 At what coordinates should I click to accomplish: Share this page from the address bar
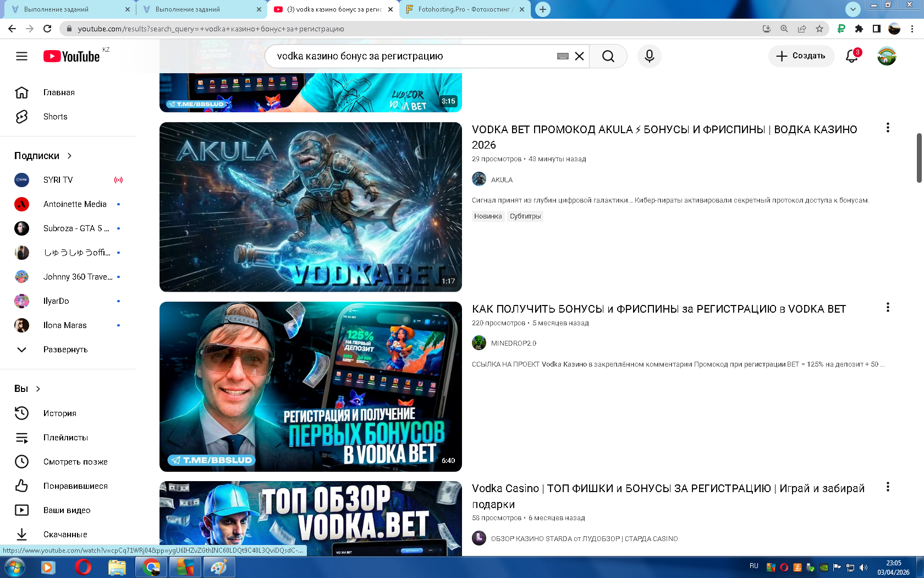802,29
